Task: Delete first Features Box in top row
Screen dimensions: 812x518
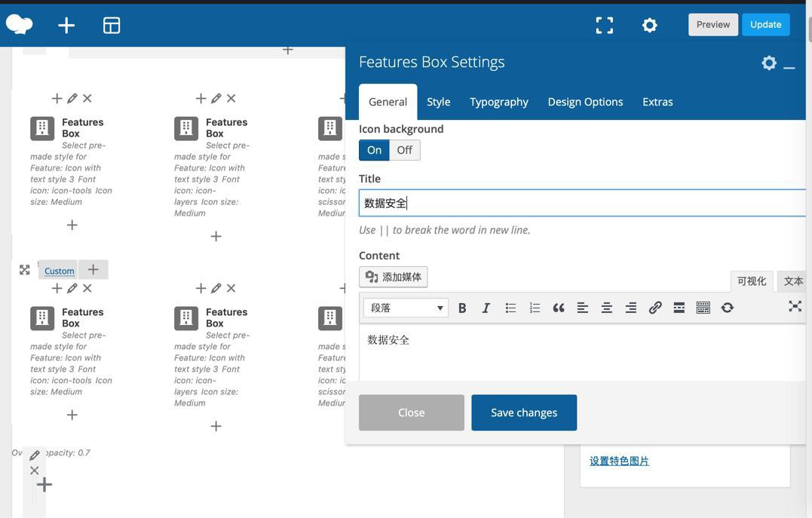Action: [87, 98]
